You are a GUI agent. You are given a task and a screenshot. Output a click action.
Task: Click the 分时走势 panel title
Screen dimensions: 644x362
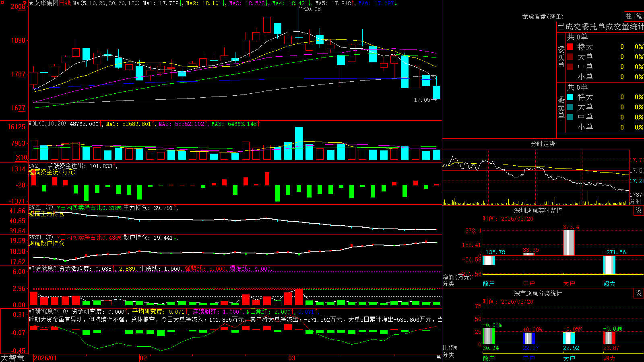tap(543, 144)
